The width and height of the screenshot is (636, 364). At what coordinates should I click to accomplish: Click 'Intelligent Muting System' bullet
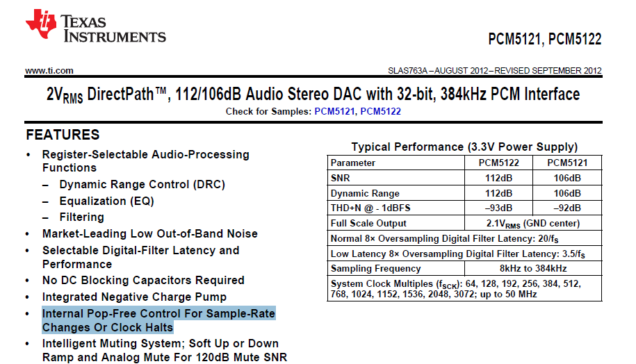[165, 350]
